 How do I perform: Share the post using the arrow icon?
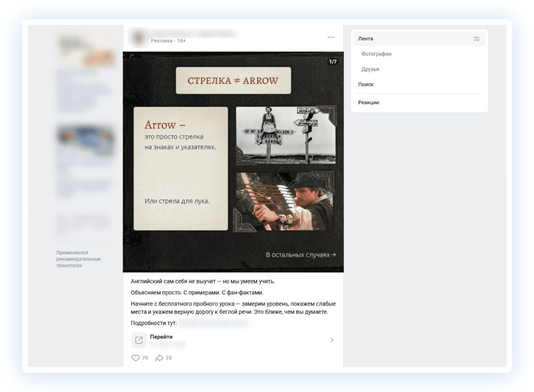tap(159, 358)
